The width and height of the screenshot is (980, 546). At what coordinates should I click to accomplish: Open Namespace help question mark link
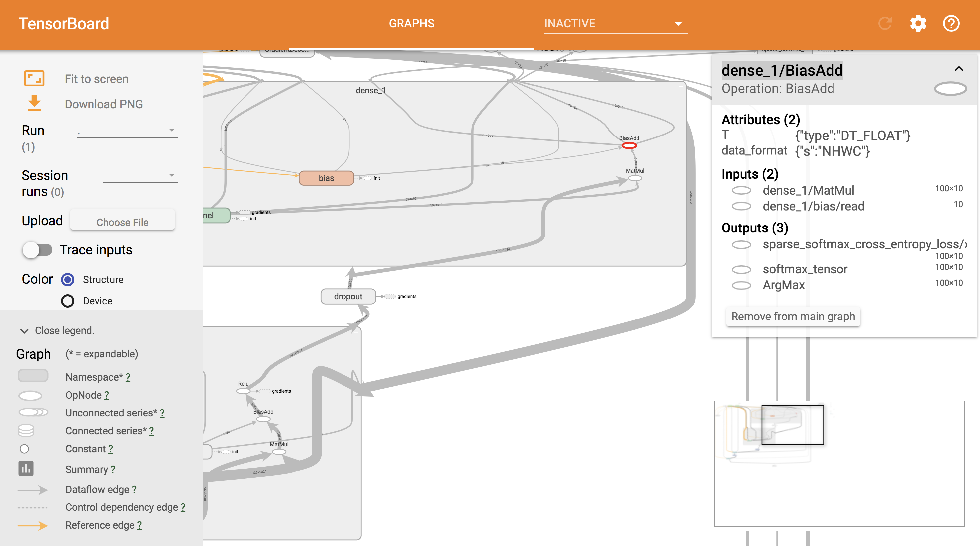(128, 377)
